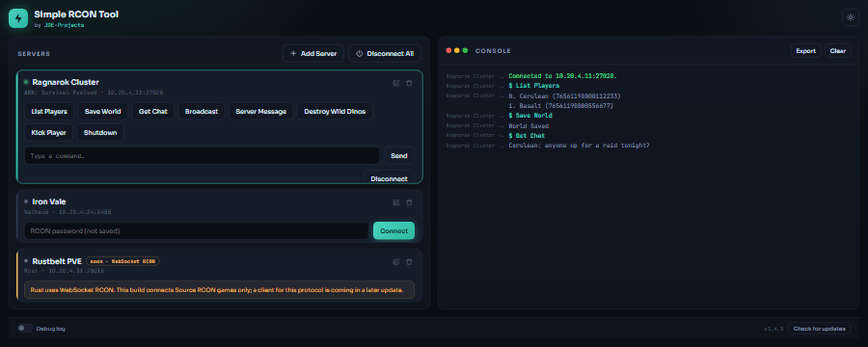Click the Valheim server address line

[x=68, y=212]
